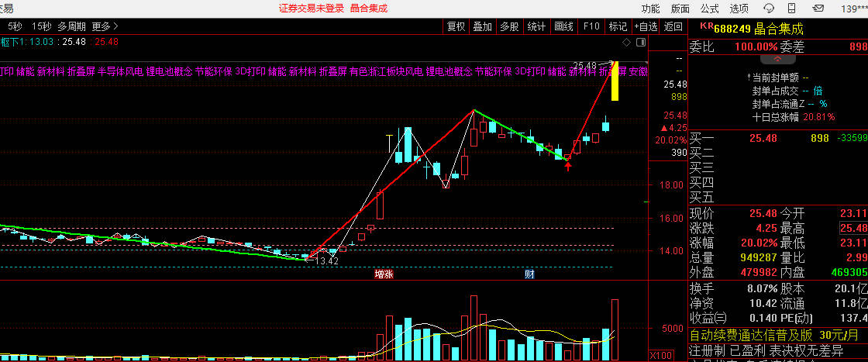
Task: Click the red up arrow signal on chart
Action: (568, 164)
